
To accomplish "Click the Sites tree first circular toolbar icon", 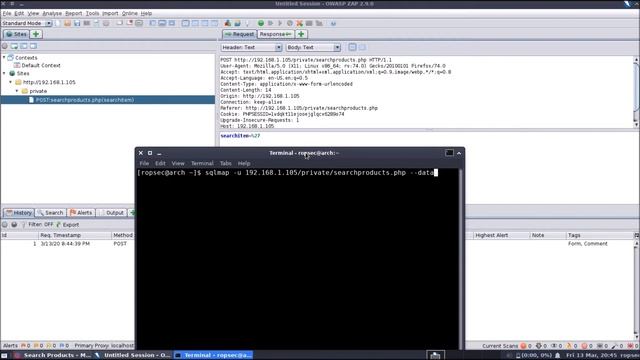I will (5, 47).
